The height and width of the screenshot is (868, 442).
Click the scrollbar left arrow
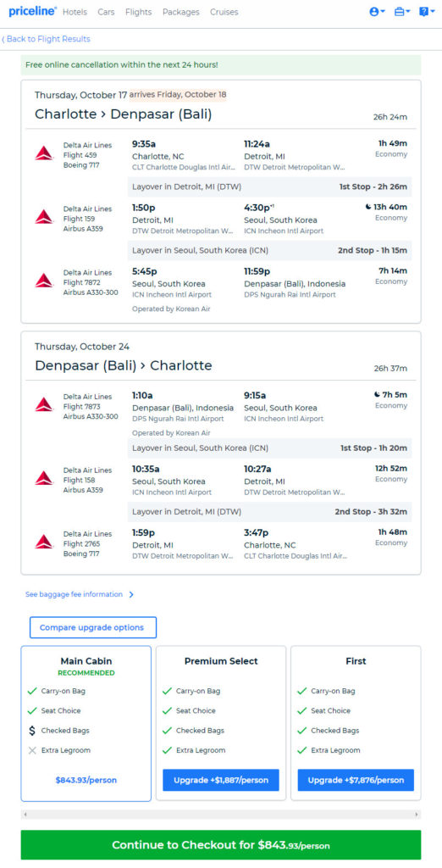(x=25, y=815)
